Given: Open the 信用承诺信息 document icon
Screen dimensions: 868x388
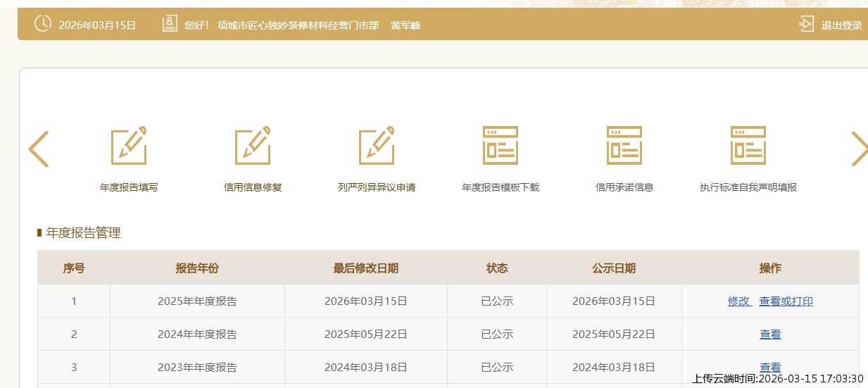Looking at the screenshot, I should [624, 146].
